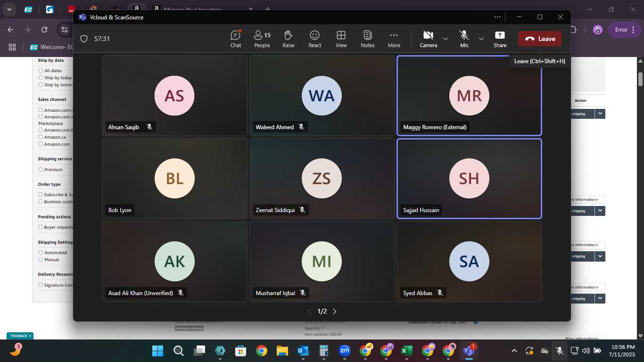Select Waleed Ahmed's avatar tile
The width and height of the screenshot is (644, 362).
click(322, 96)
